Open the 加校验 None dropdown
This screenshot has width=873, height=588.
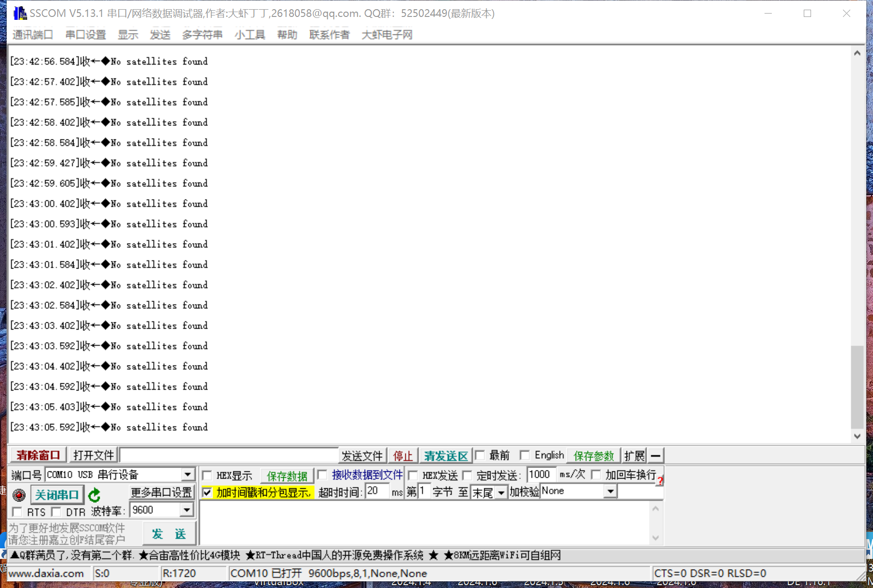pyautogui.click(x=611, y=492)
